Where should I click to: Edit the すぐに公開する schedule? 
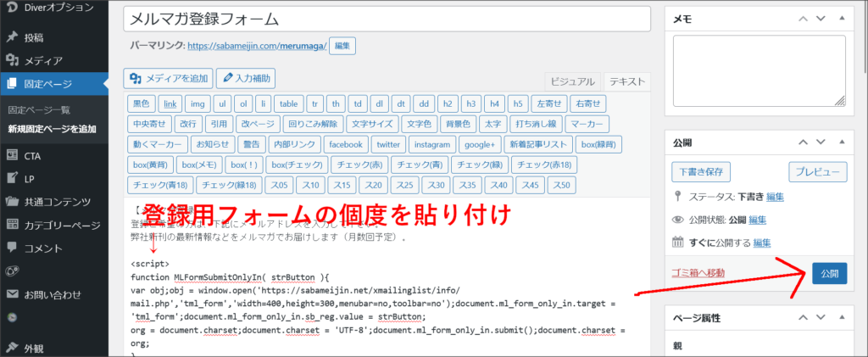762,243
